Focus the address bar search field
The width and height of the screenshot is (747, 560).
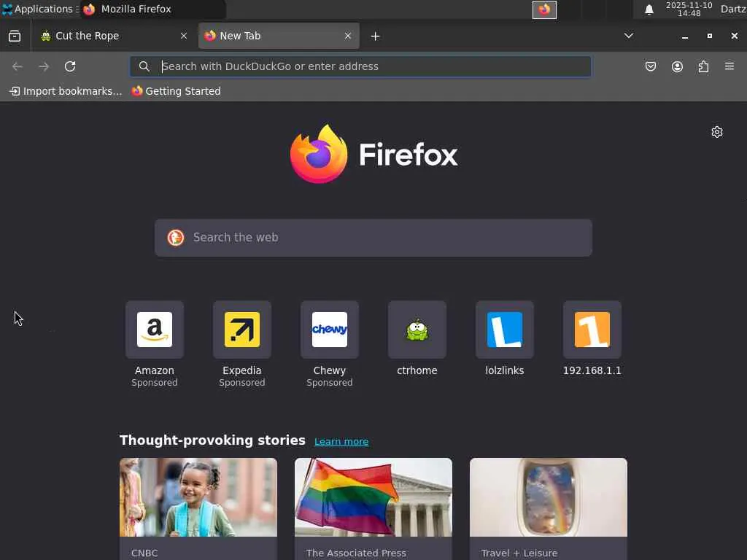360,66
